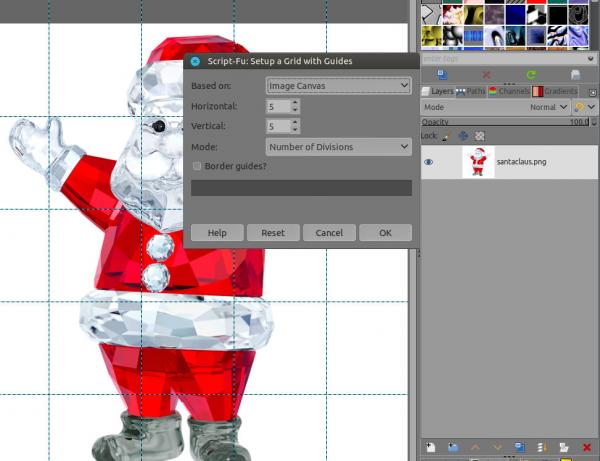This screenshot has height=461, width=600.
Task: Toggle the lock alpha channel checkerboard icon
Action: [479, 135]
